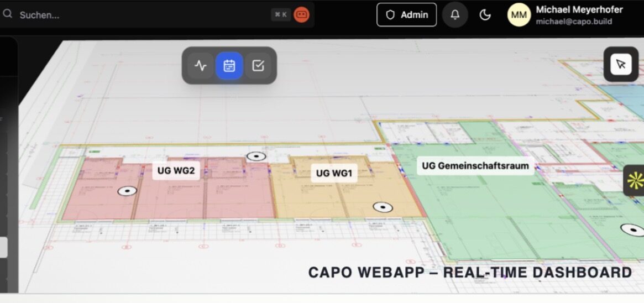The width and height of the screenshot is (644, 303).
Task: Toggle dark mode moon icon
Action: [x=485, y=15]
